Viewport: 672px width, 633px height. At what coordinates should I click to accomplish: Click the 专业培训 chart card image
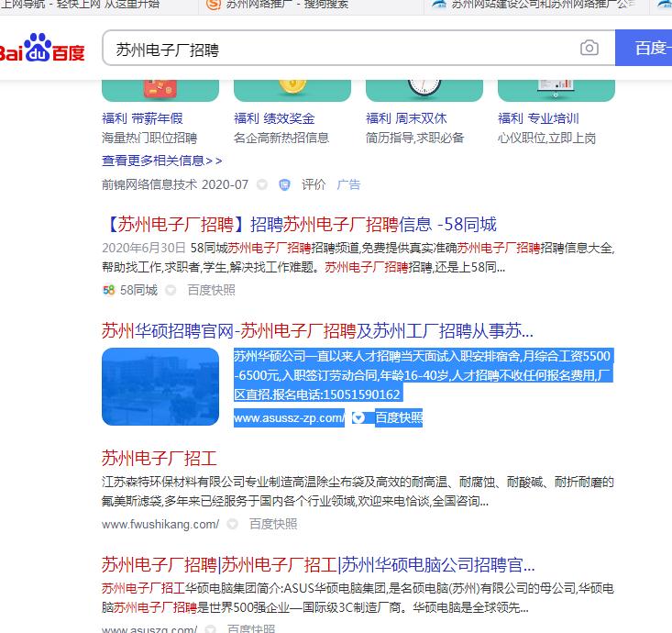pyautogui.click(x=556, y=91)
